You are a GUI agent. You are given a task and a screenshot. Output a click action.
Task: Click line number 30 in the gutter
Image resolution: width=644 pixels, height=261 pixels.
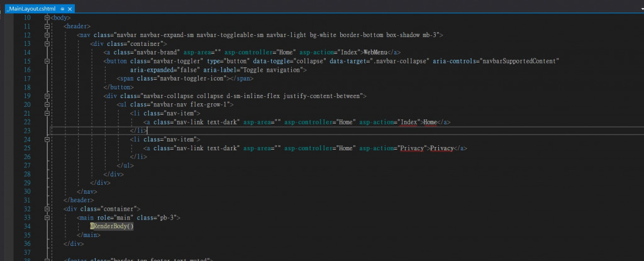[x=27, y=192]
